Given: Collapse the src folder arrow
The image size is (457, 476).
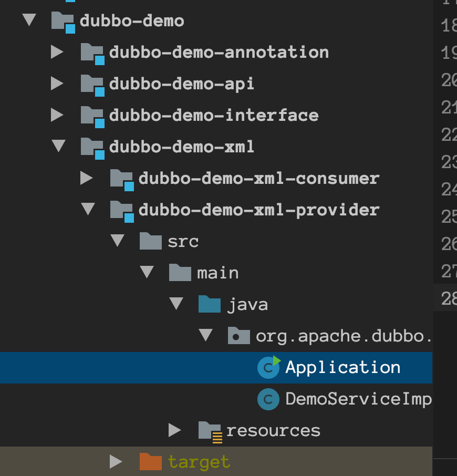Looking at the screenshot, I should point(117,242).
